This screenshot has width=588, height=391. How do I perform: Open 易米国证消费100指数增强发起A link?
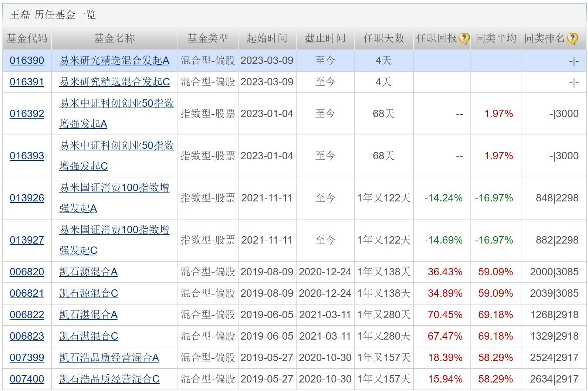pos(114,198)
